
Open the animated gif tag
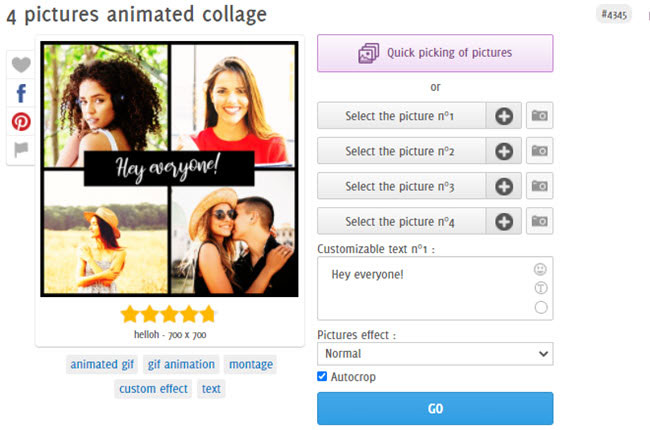click(x=102, y=364)
